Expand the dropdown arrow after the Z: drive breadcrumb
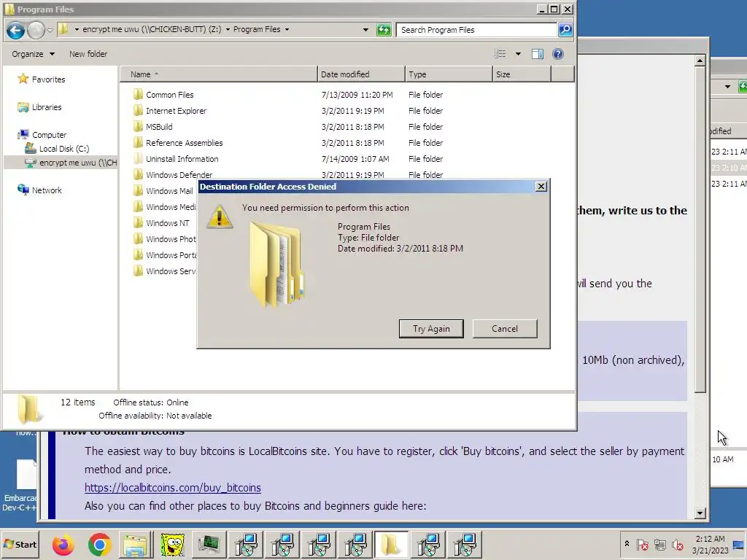Screen dimensions: 747x560 pyautogui.click(x=228, y=29)
